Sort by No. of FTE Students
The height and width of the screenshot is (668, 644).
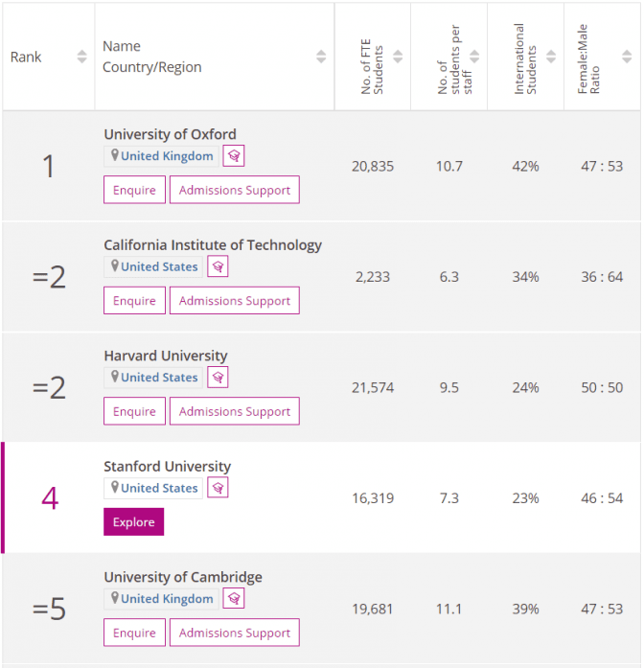[398, 57]
